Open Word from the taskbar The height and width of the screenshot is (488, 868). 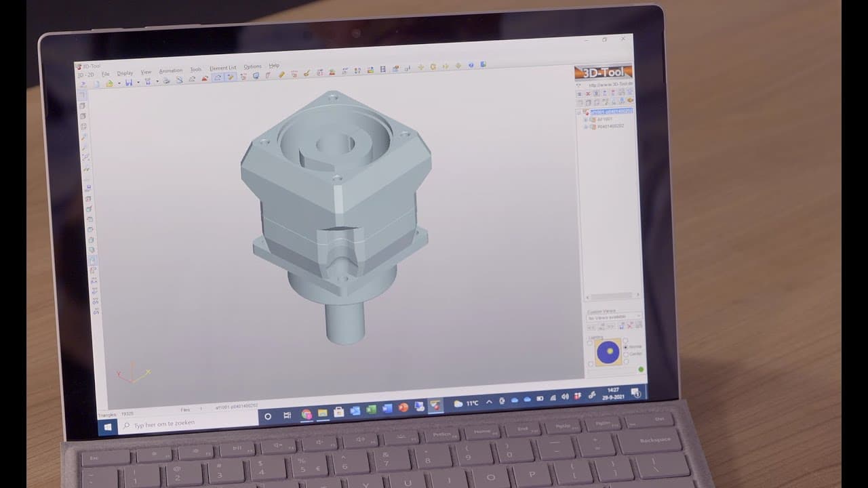coord(387,409)
